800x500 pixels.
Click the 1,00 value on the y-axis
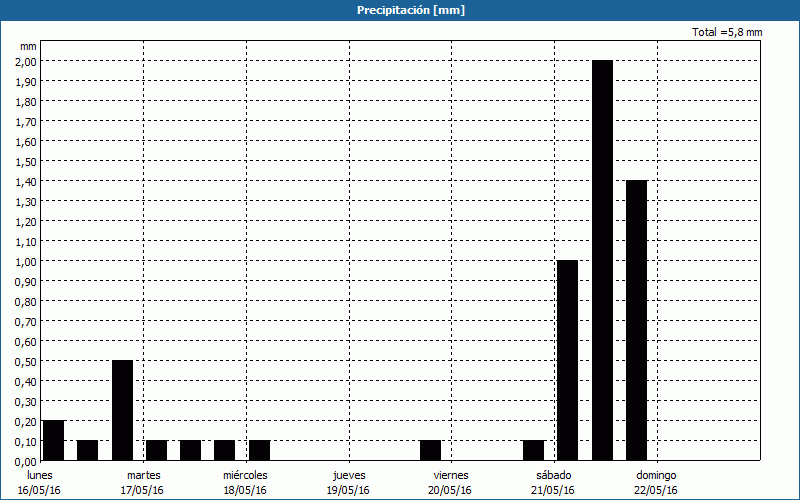26,261
